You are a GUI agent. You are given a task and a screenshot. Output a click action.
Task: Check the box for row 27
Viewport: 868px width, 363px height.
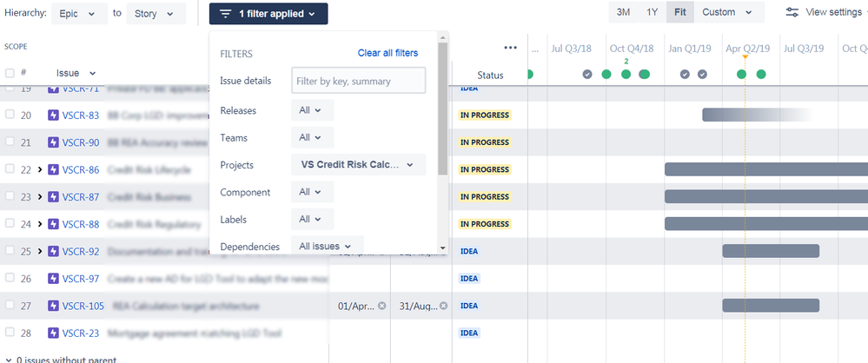coord(10,305)
